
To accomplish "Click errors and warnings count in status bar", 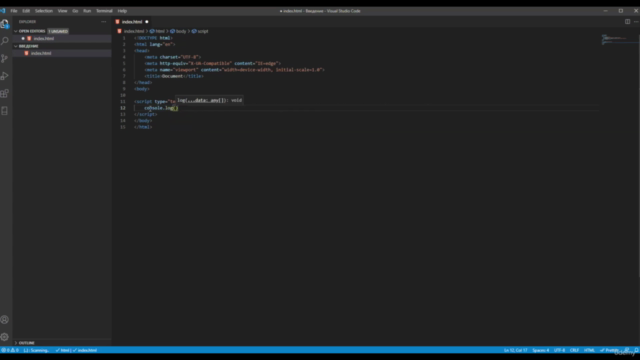I will tap(10, 350).
